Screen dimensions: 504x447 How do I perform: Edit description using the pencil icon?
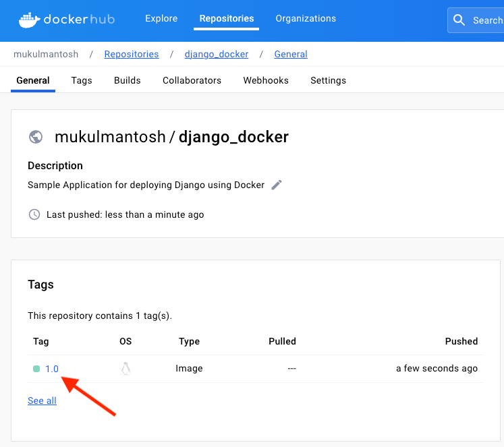coord(277,185)
